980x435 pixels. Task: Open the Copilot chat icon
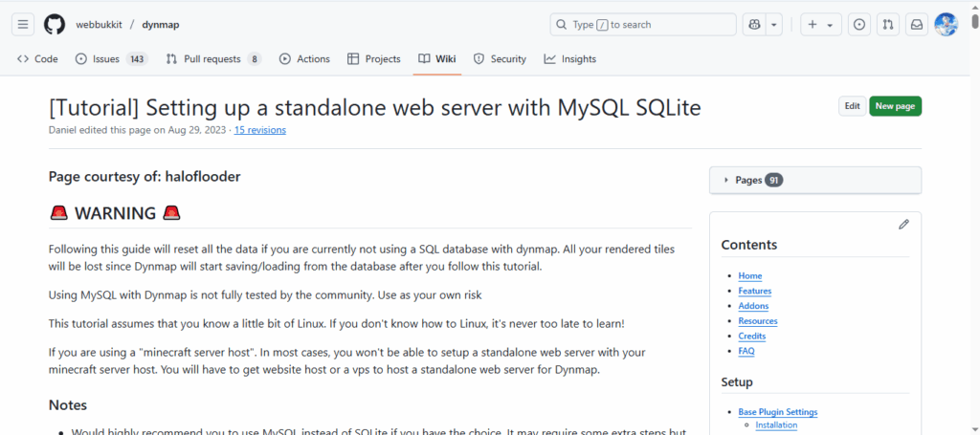pos(753,24)
